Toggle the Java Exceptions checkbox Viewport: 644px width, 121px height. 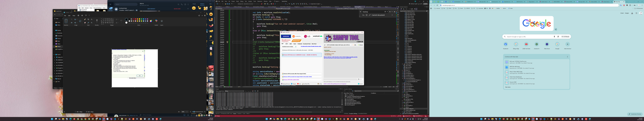tap(346, 99)
